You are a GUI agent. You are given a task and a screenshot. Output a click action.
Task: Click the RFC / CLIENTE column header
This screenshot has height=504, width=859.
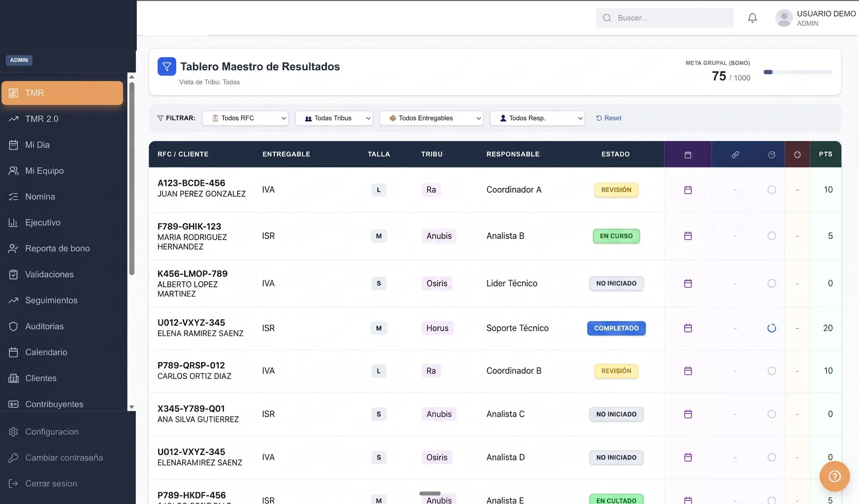click(x=183, y=154)
